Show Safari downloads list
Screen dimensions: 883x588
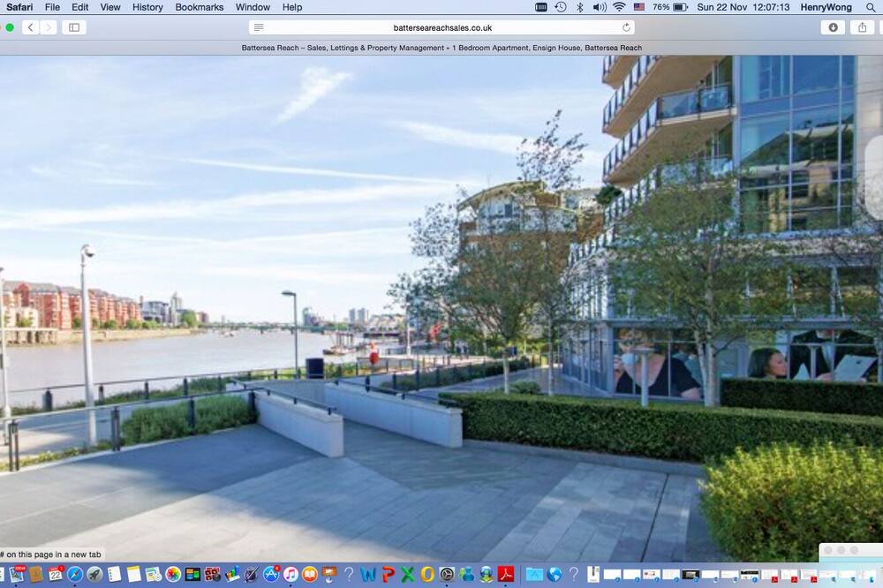click(833, 27)
